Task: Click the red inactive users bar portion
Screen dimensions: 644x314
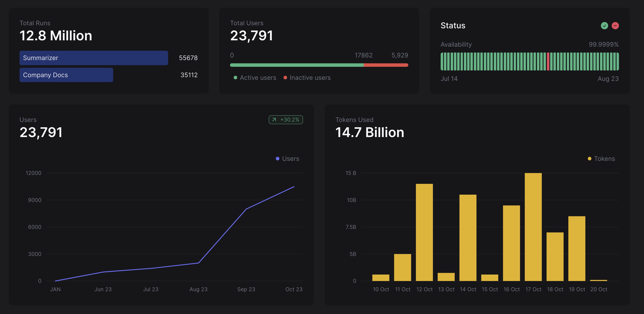Action: [386, 65]
